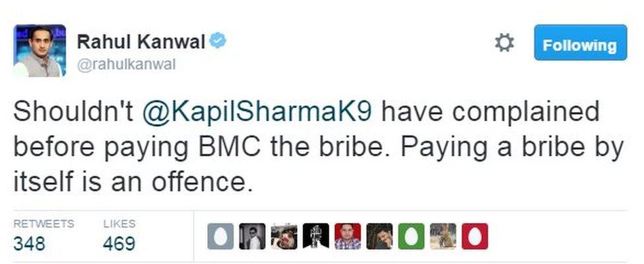Screen dimensions: 644x264
Task: View the 469 likes list
Action: 119,244
